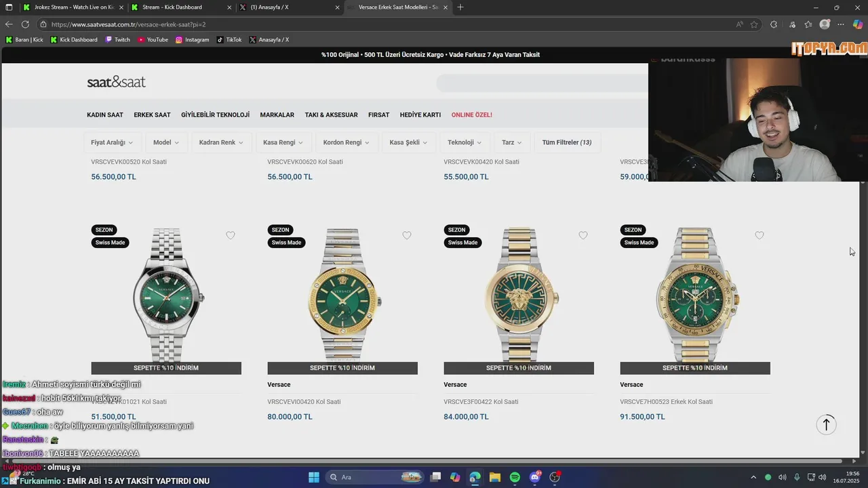This screenshot has height=488, width=868.
Task: Expand Kordon Rengi filter
Action: pos(346,142)
